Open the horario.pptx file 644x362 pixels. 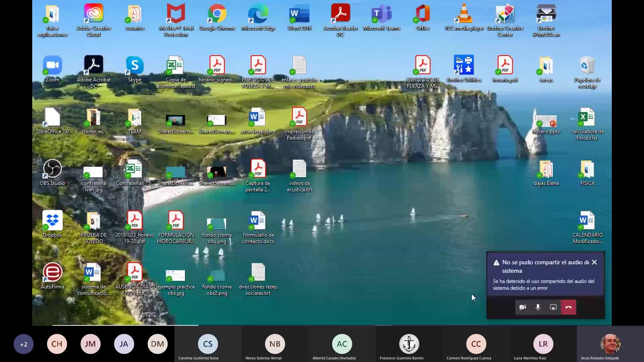(546, 120)
